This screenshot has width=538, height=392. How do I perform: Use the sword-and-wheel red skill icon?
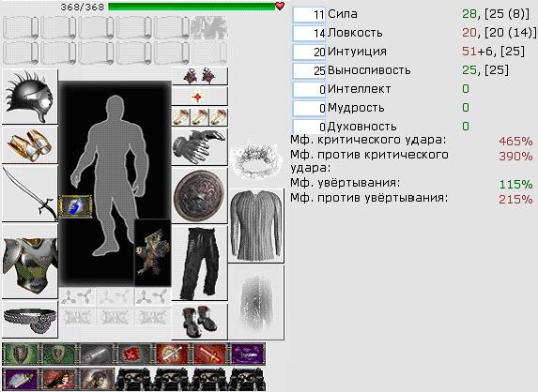coord(172,354)
